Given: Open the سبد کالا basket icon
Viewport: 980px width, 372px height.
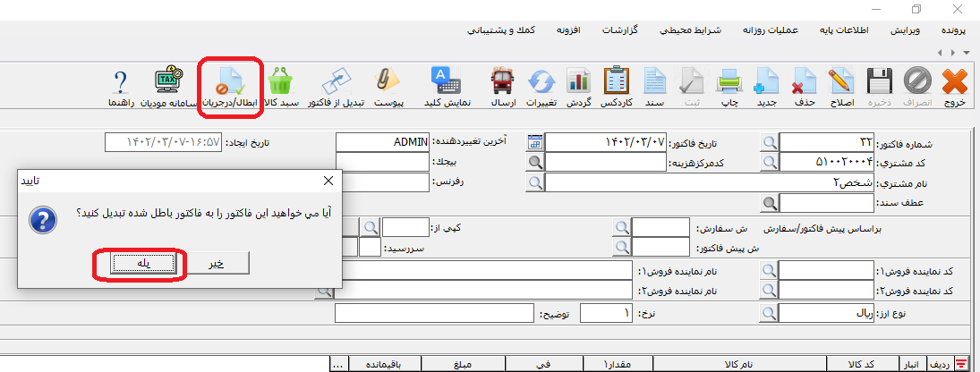Looking at the screenshot, I should click(x=283, y=86).
